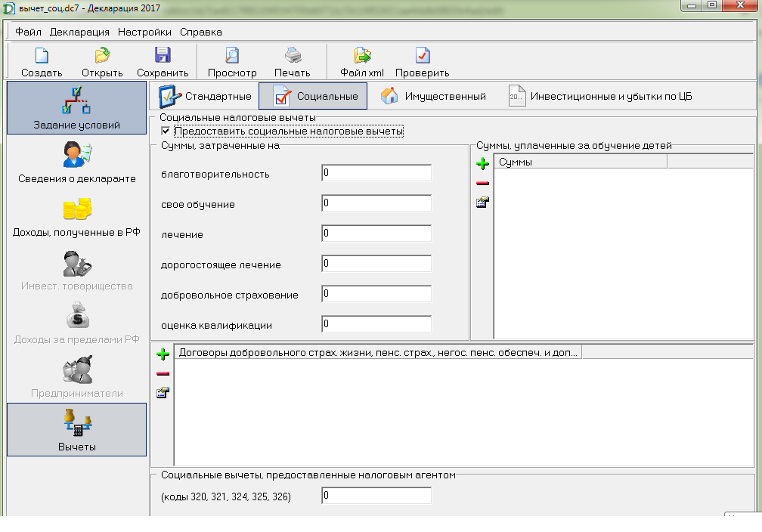Open a file with the Открыть icon
Screen dimensions: 762x532
tap(102, 56)
